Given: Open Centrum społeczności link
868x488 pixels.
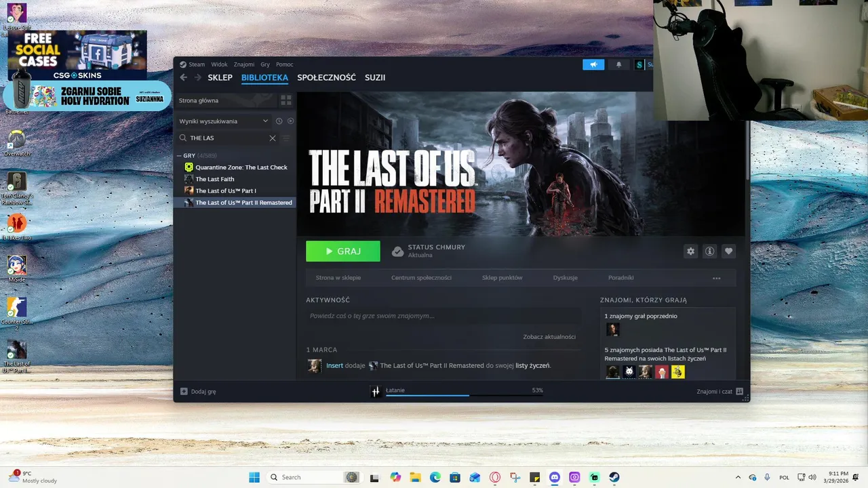Looking at the screenshot, I should pyautogui.click(x=421, y=278).
